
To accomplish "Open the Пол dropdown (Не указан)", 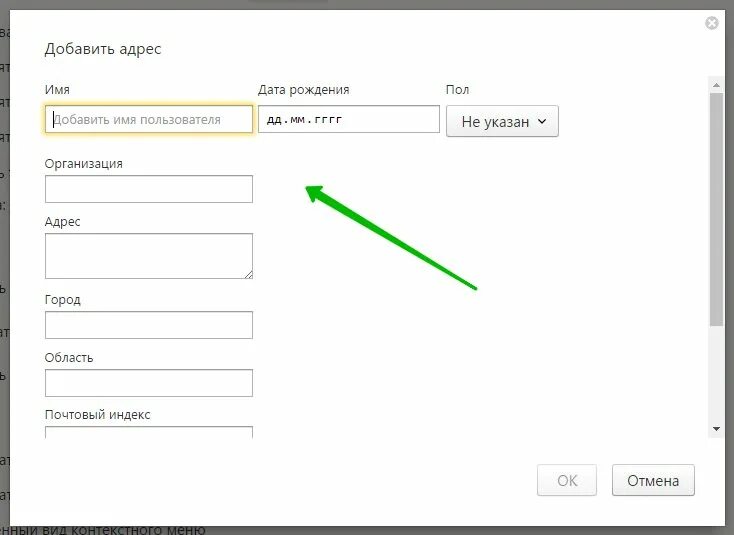I will point(502,121).
